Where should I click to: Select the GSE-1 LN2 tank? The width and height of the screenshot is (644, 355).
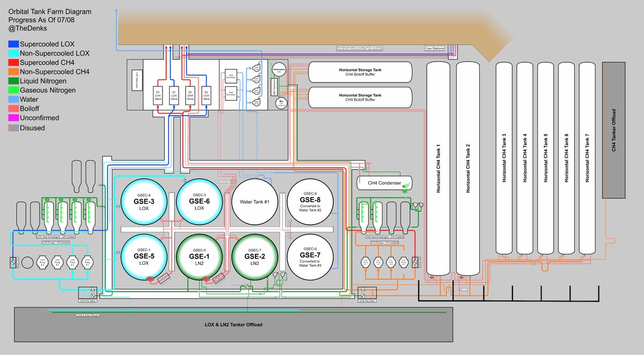point(199,257)
